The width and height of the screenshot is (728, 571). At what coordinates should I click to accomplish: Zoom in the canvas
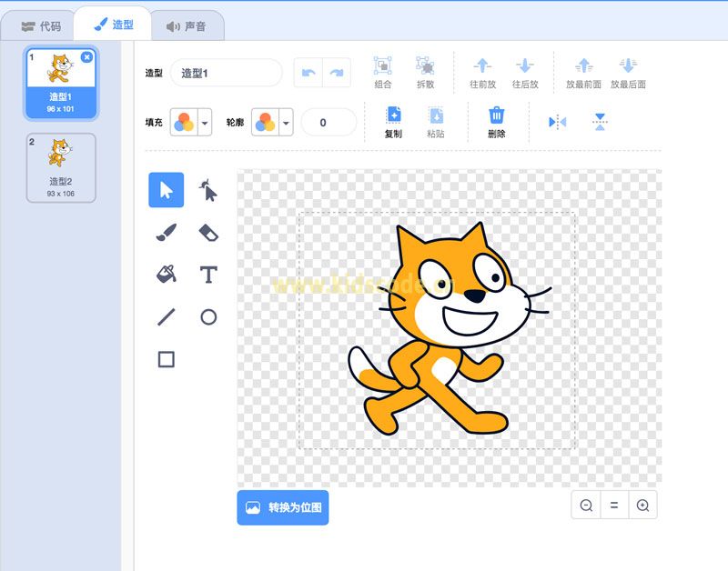[x=642, y=505]
